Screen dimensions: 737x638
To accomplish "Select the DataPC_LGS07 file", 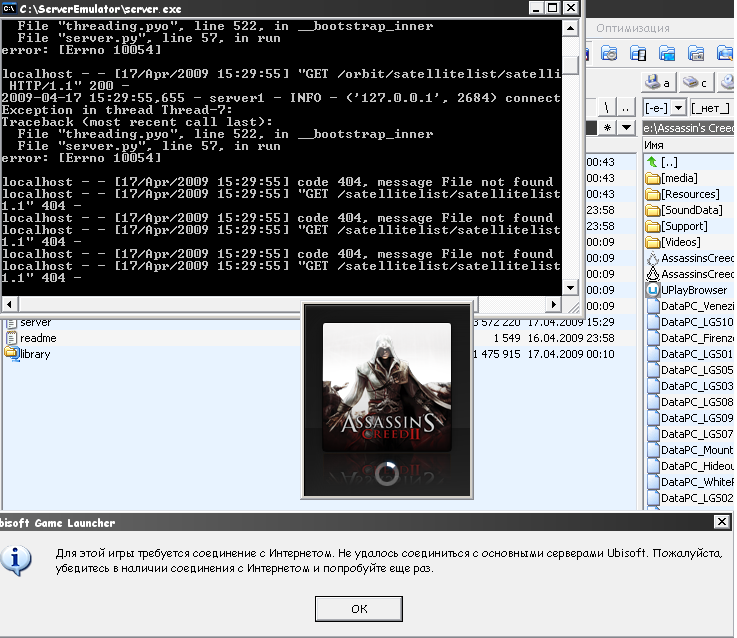I will tap(690, 434).
